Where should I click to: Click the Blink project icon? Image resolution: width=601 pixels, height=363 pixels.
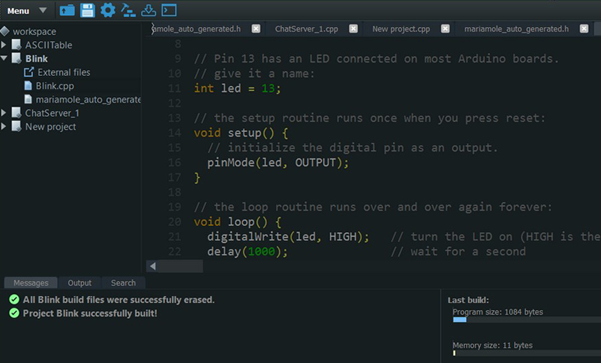(16, 58)
